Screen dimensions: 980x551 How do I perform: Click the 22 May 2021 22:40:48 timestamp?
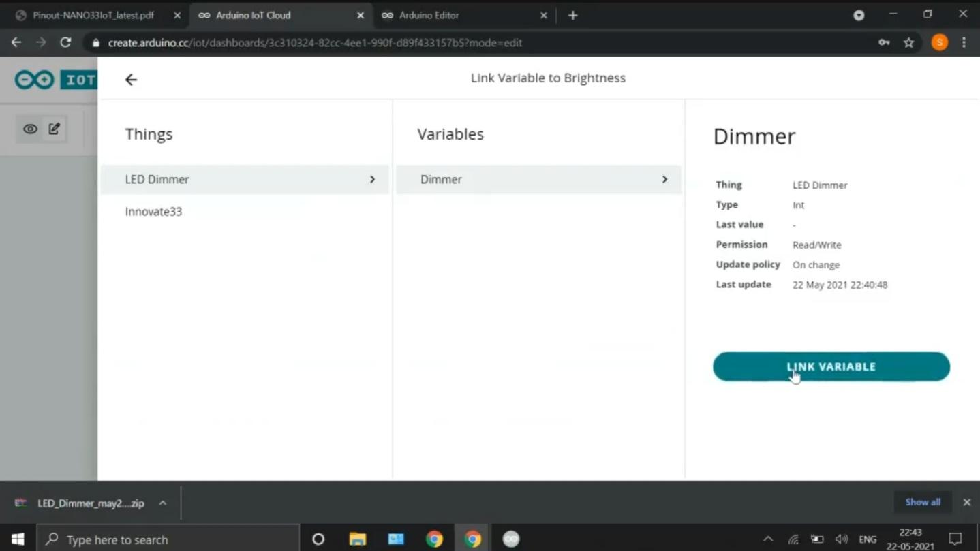click(x=840, y=285)
